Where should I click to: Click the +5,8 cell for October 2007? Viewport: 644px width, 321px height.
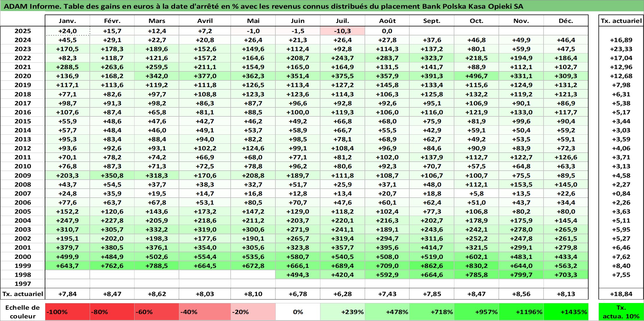476,193
